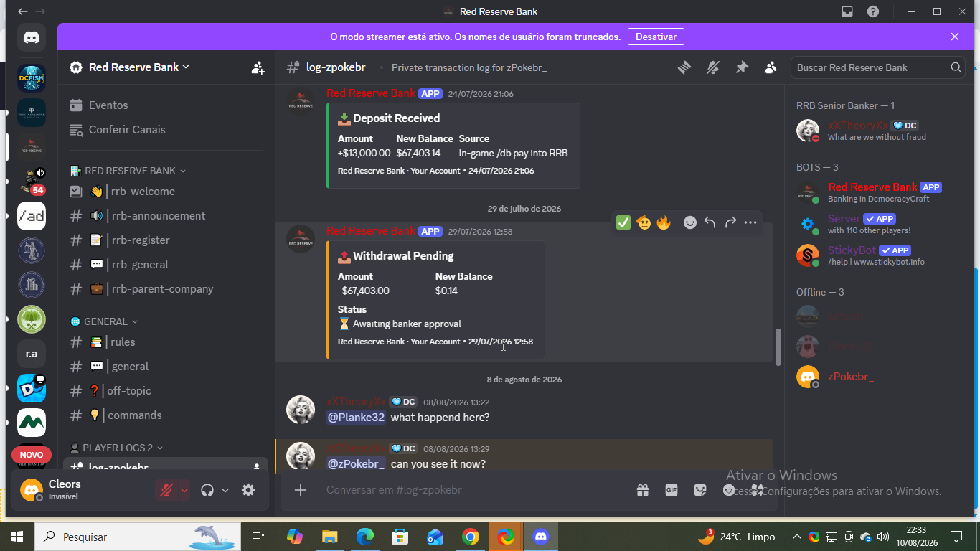980x551 pixels.
Task: Click the invite people icon beside server name
Action: coord(258,67)
